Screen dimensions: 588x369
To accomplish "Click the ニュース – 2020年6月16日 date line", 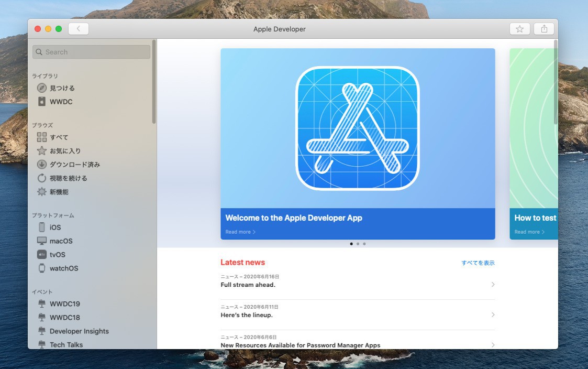I will click(x=250, y=277).
